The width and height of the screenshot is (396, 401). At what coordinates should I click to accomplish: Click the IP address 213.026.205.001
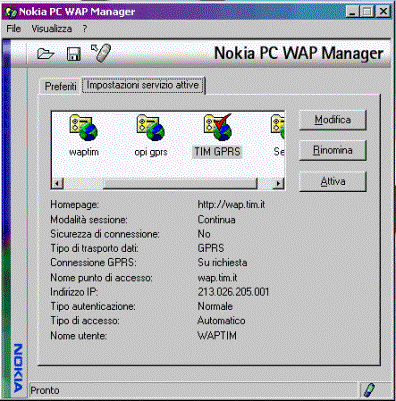(x=233, y=292)
